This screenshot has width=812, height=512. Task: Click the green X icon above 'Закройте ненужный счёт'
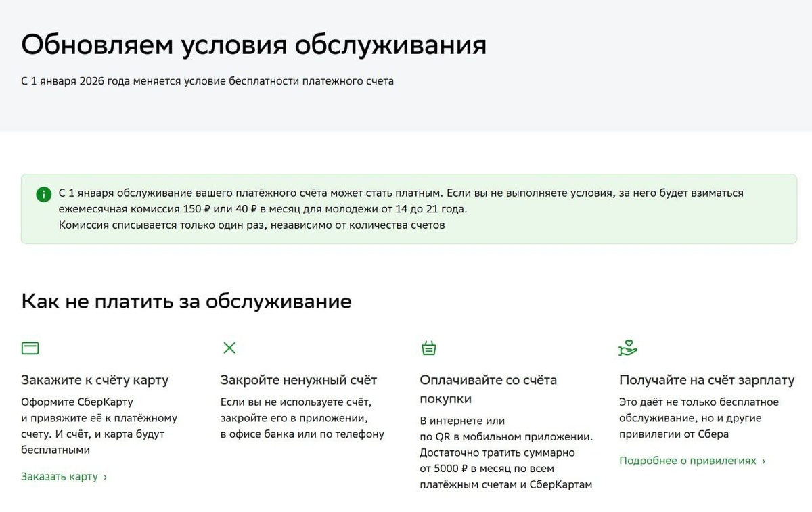(229, 348)
